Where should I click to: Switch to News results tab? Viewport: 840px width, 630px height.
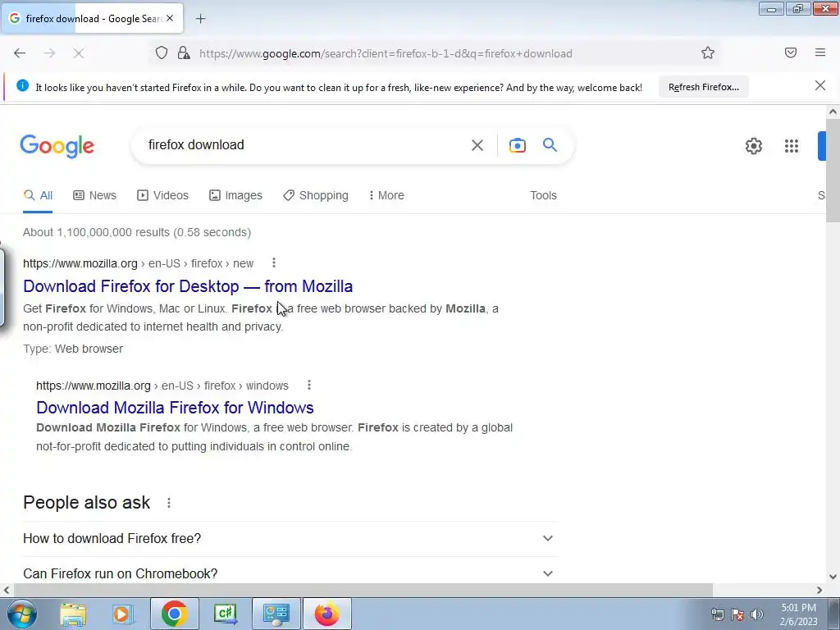point(95,195)
